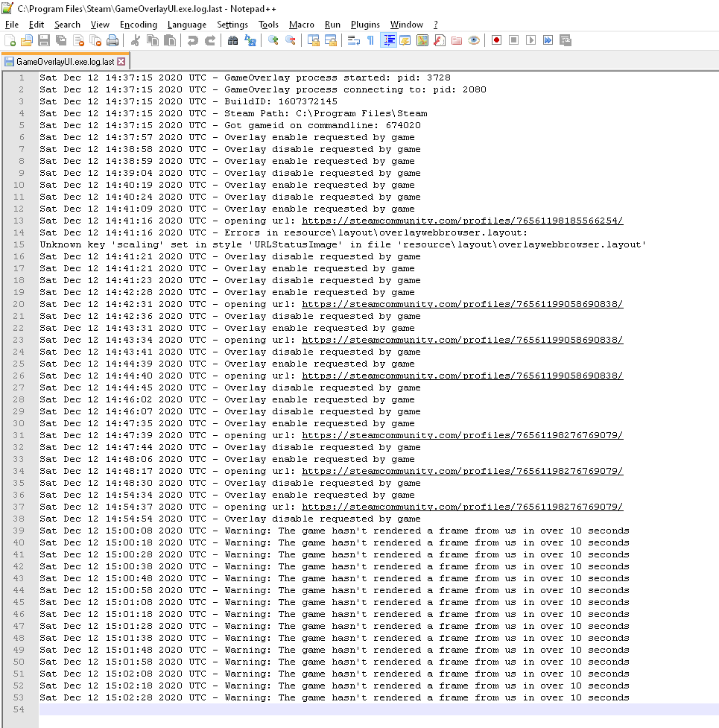
Task: Open the steamcommunity profile URL on line 34
Action: tap(462, 471)
